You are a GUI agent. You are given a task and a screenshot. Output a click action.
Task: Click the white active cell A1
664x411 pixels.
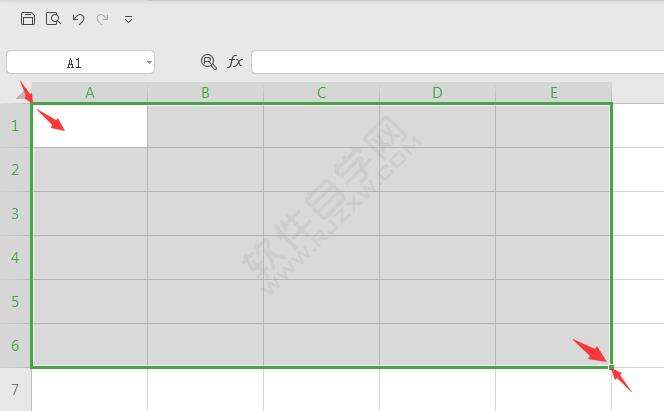(90, 126)
